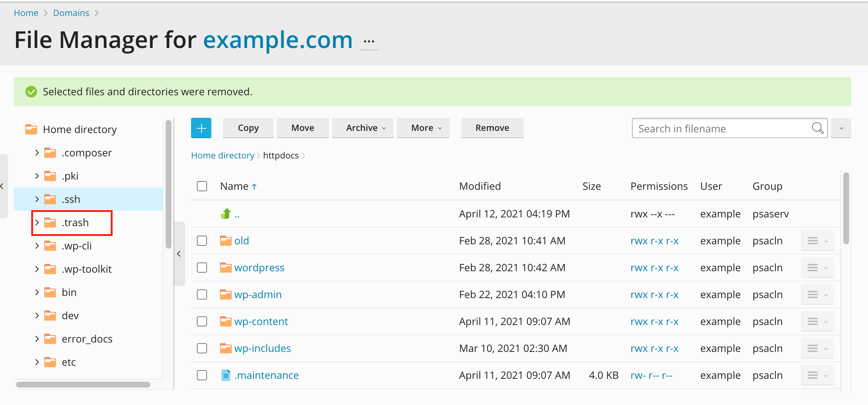Select the checkbox beside old folder

click(x=202, y=240)
